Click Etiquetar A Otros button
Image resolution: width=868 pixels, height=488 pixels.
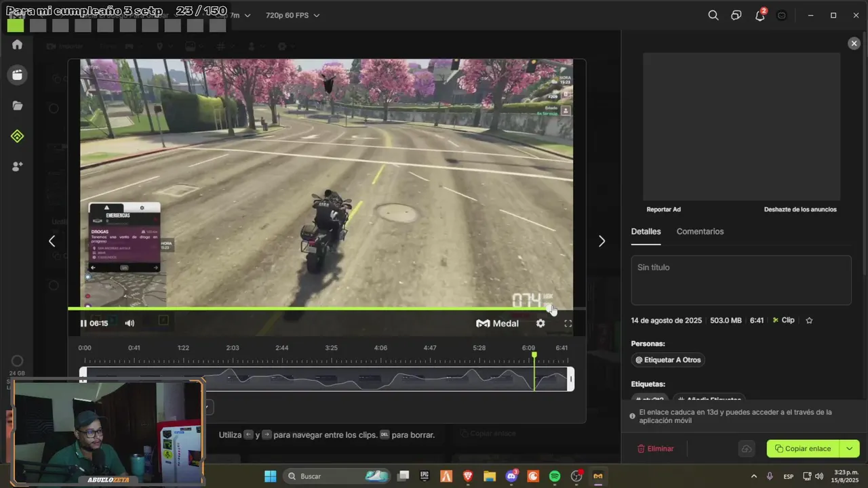click(x=668, y=360)
